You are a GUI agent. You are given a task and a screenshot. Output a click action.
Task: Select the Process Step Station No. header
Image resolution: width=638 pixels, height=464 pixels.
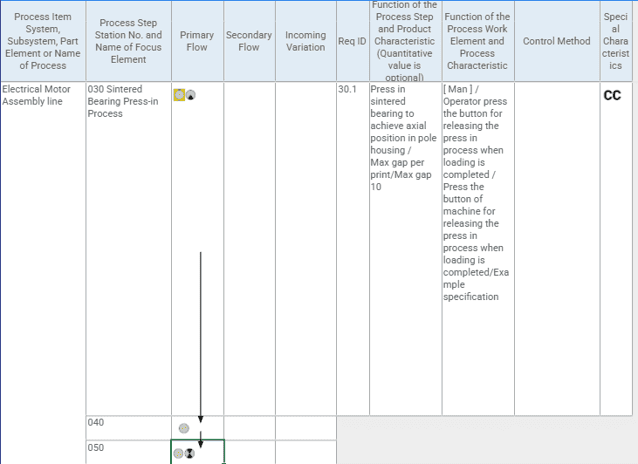pyautogui.click(x=129, y=41)
